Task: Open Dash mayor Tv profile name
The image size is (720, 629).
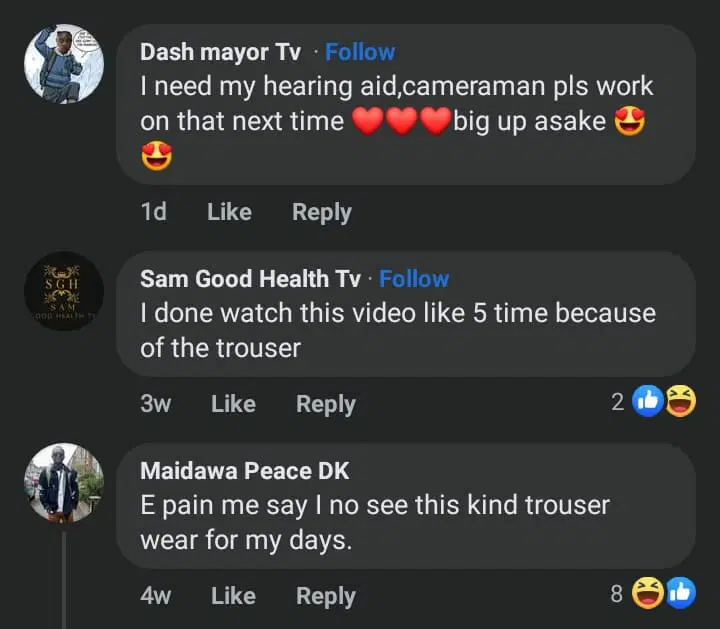Action: point(220,52)
